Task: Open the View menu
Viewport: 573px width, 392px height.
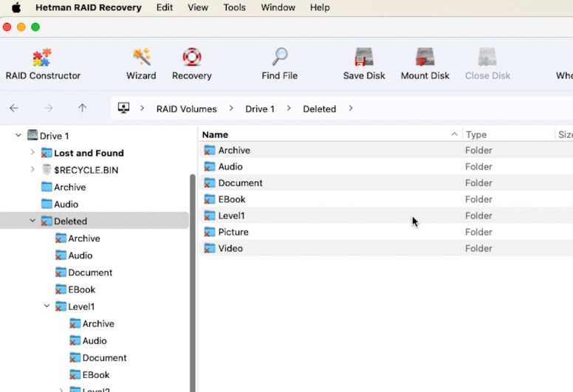Action: (198, 7)
